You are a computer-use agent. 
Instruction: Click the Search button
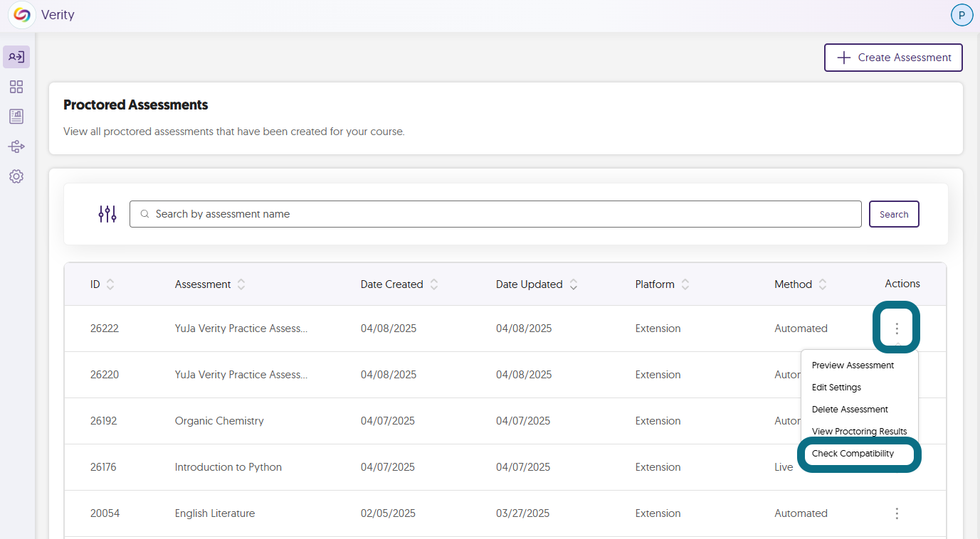click(x=894, y=214)
